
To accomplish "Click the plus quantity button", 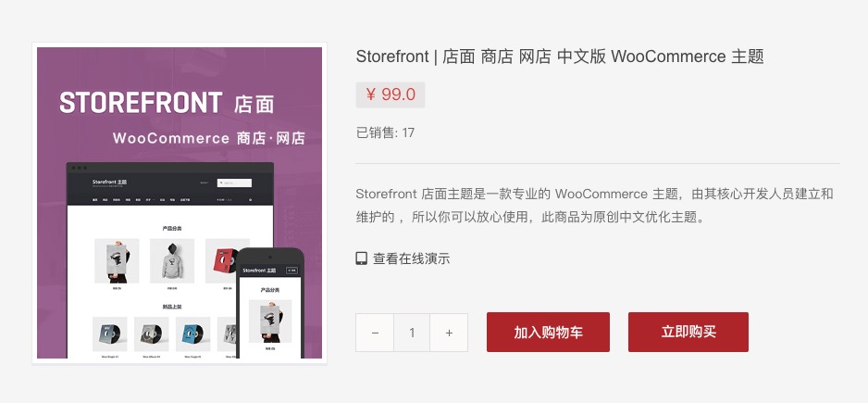I will (449, 333).
